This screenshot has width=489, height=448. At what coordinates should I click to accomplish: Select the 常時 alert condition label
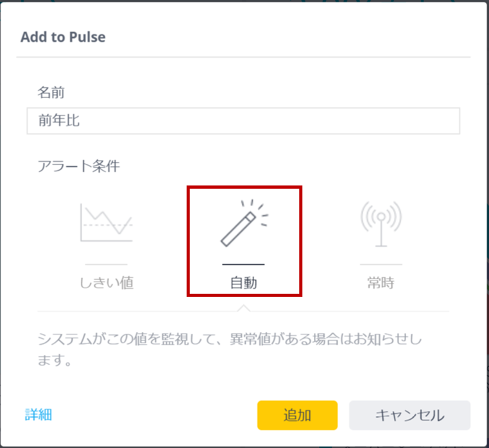(x=381, y=283)
